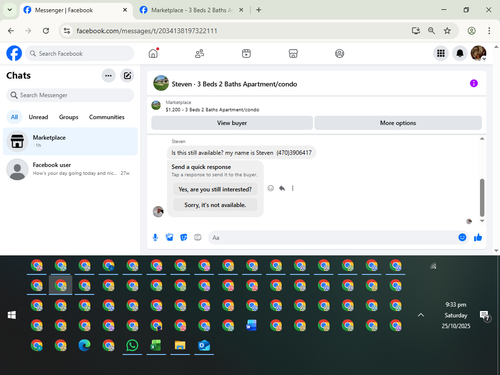Open the Facebook menu grid icon

pyautogui.click(x=441, y=53)
